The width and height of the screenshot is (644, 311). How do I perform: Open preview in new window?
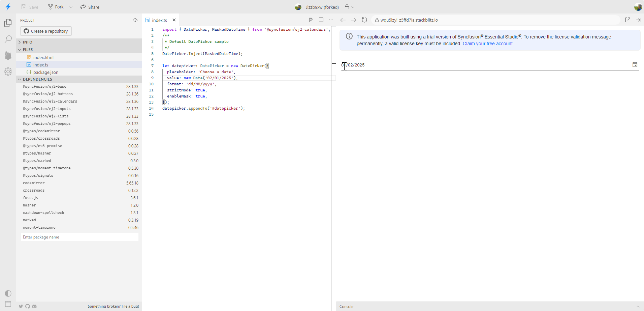click(627, 20)
